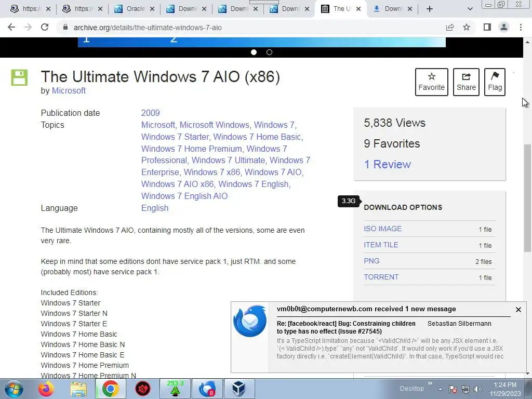Share this page icon in address bar
Image resolution: width=532 pixels, height=399 pixels.
click(x=450, y=28)
